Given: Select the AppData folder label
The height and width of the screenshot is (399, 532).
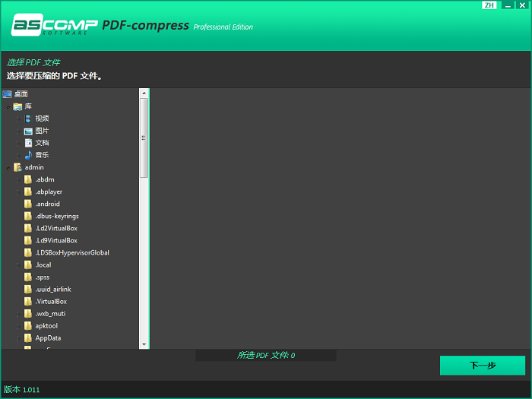Looking at the screenshot, I should tap(48, 338).
